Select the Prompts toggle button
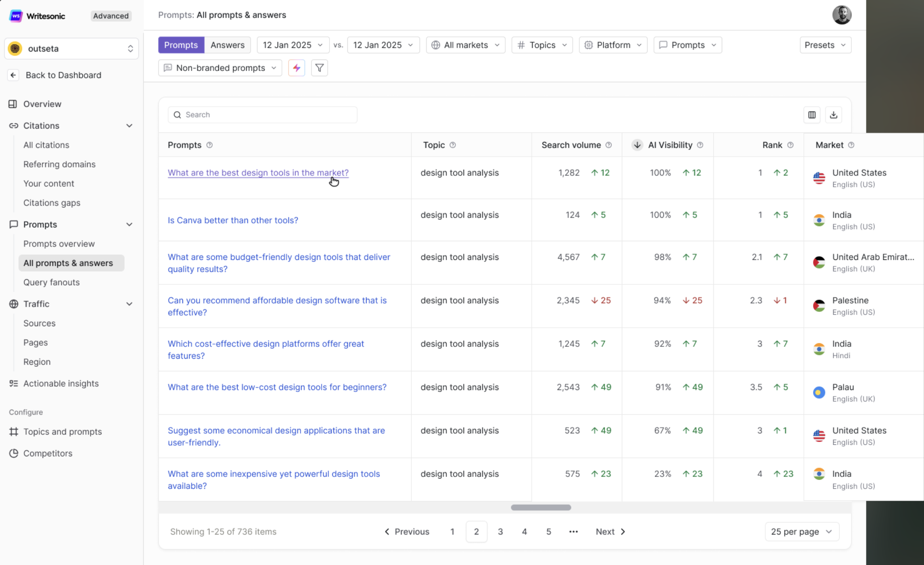 tap(181, 45)
